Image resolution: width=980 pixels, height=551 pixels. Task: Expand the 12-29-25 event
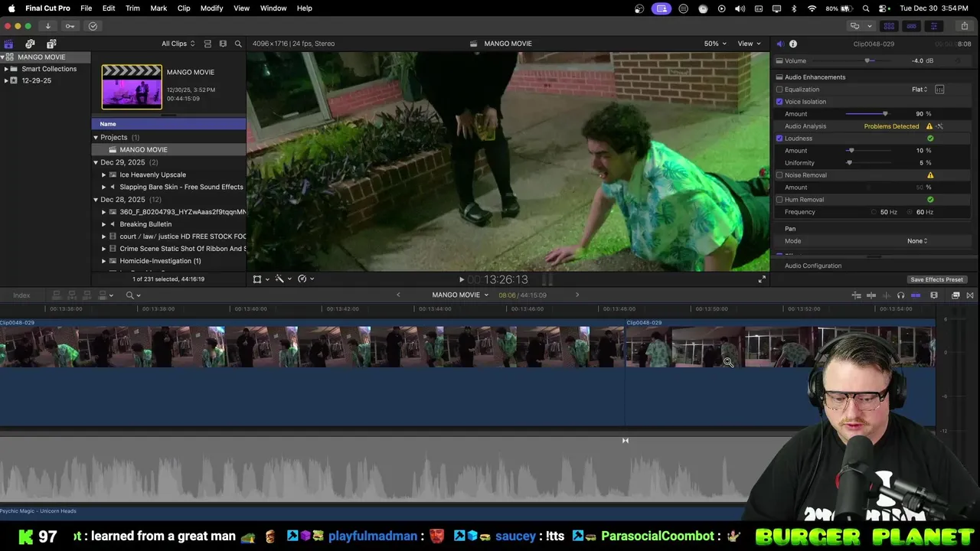coord(6,80)
